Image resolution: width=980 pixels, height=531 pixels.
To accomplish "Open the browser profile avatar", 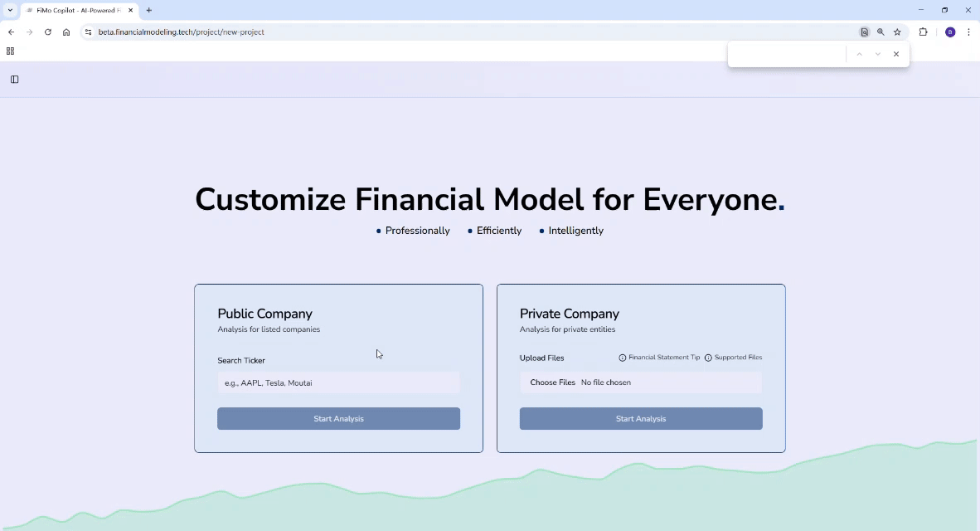I will (950, 32).
